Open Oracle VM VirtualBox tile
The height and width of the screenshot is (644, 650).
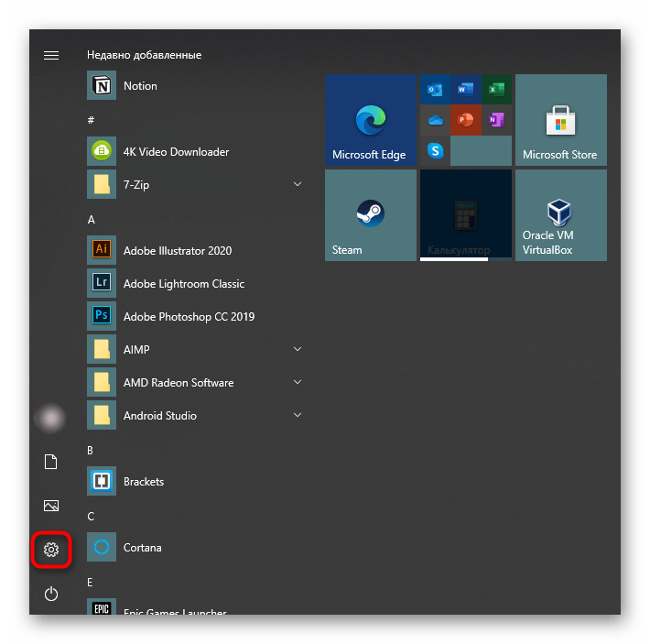coord(561,215)
